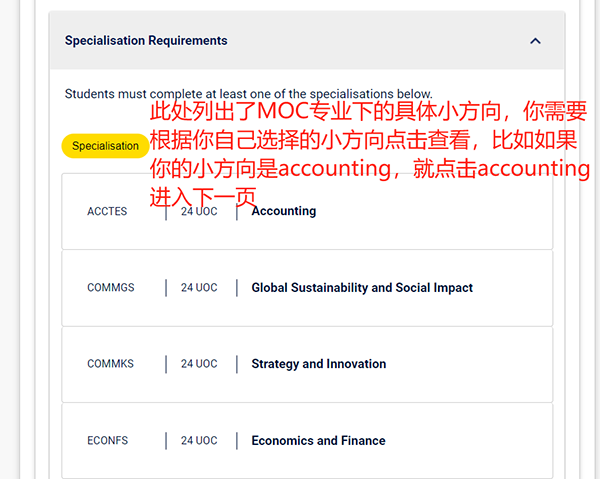Click 24 UOC in the COMMGS row

pos(199,288)
